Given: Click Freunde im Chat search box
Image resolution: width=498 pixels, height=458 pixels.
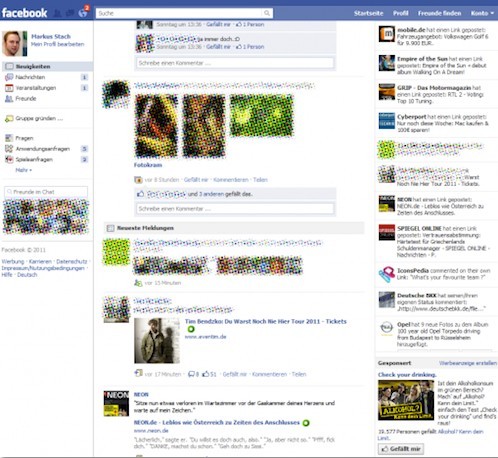Looking at the screenshot, I should (x=46, y=192).
